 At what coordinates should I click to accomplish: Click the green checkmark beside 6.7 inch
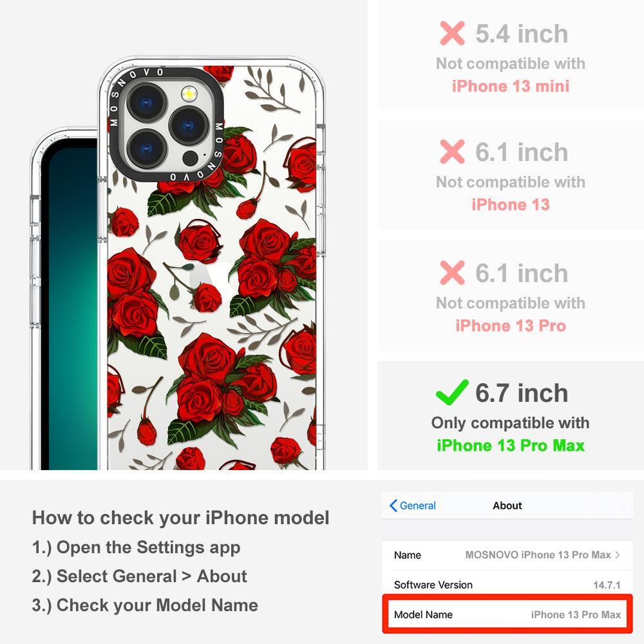pyautogui.click(x=452, y=392)
